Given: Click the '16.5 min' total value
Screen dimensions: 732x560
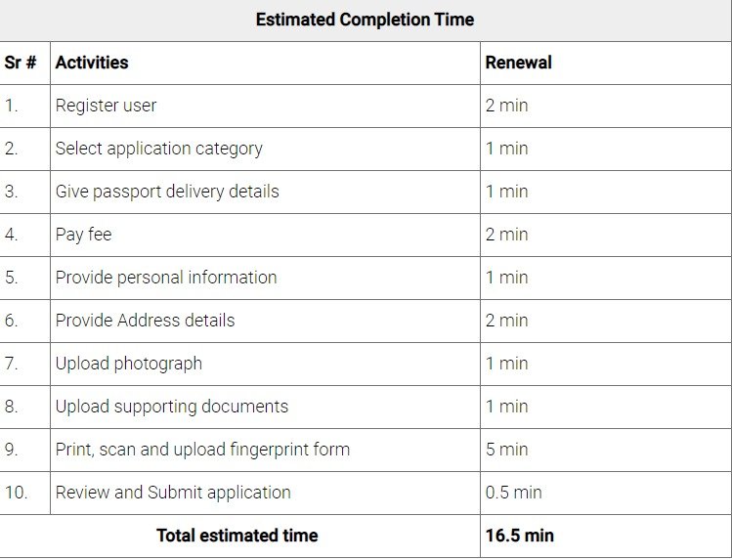Looking at the screenshot, I should (x=520, y=536).
